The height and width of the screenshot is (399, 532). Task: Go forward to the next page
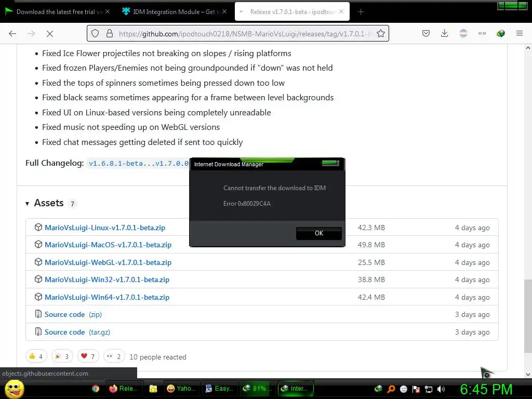pos(31,33)
